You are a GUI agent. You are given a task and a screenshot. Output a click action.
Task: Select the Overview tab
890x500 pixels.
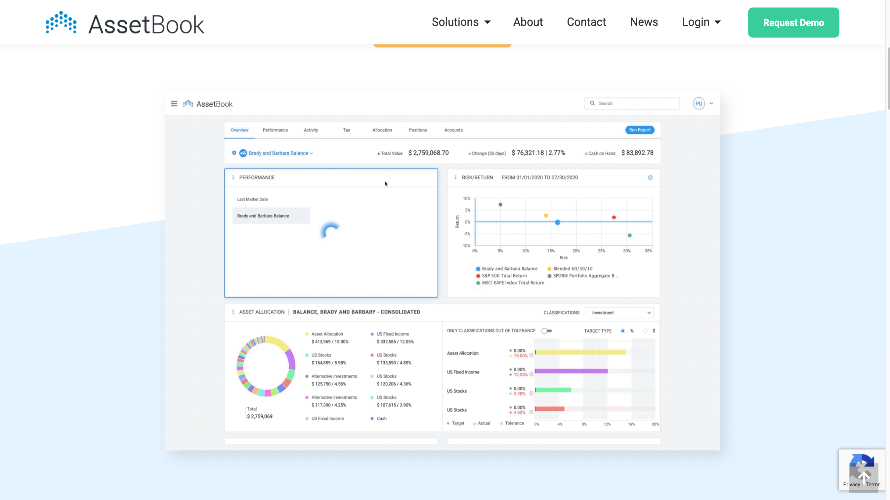(x=240, y=130)
